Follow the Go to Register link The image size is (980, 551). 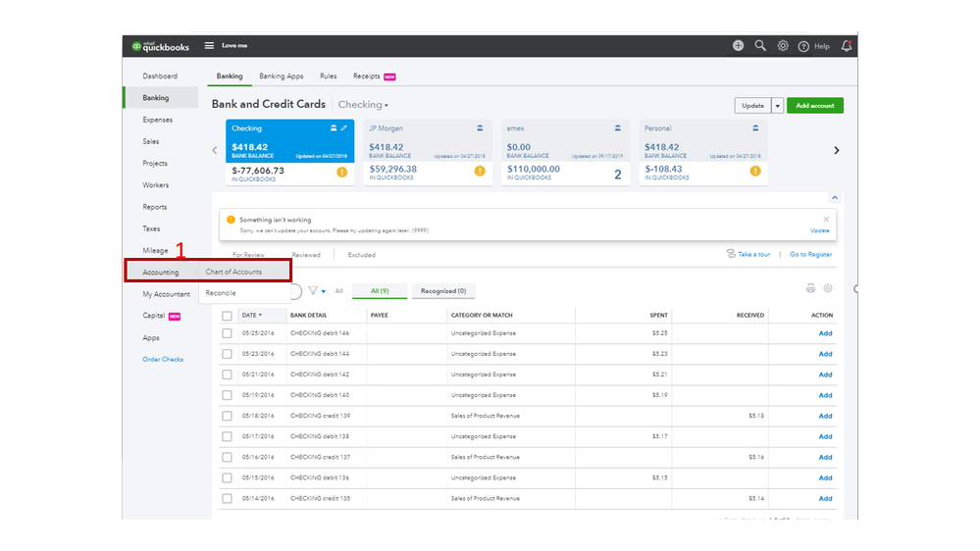[x=810, y=254]
